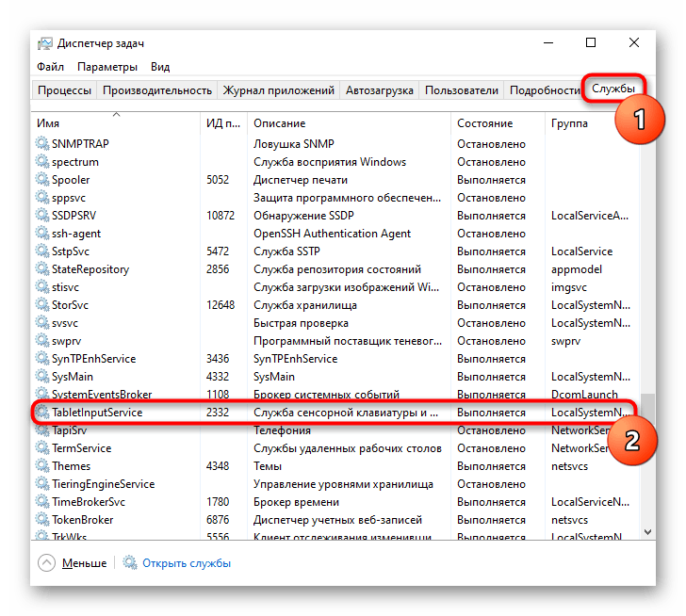686x616 pixels.
Task: Select the TapiSrv service name
Action: click(x=69, y=430)
